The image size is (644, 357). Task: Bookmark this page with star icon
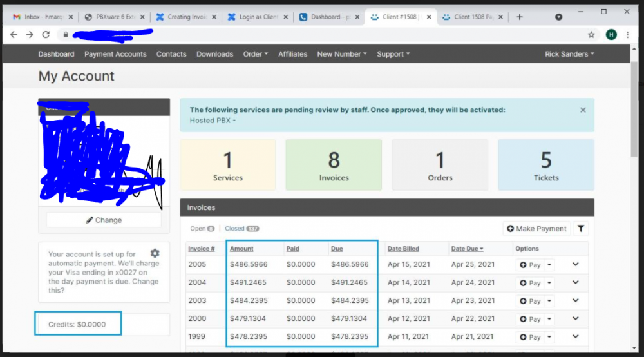591,35
